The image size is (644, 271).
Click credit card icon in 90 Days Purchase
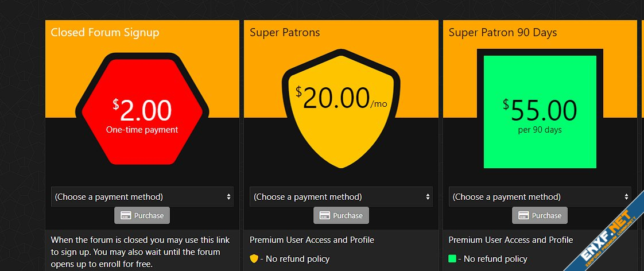(523, 216)
